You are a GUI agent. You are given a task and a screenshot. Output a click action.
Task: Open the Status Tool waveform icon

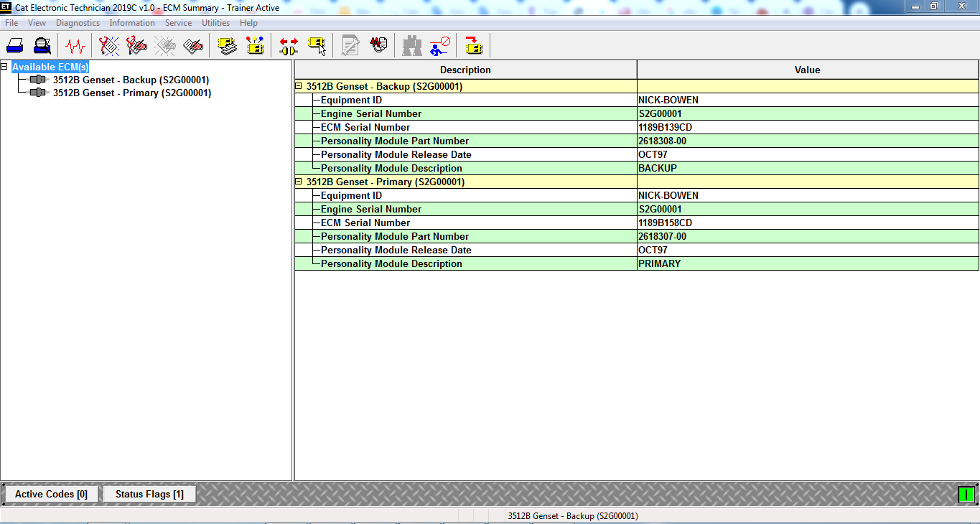(75, 46)
